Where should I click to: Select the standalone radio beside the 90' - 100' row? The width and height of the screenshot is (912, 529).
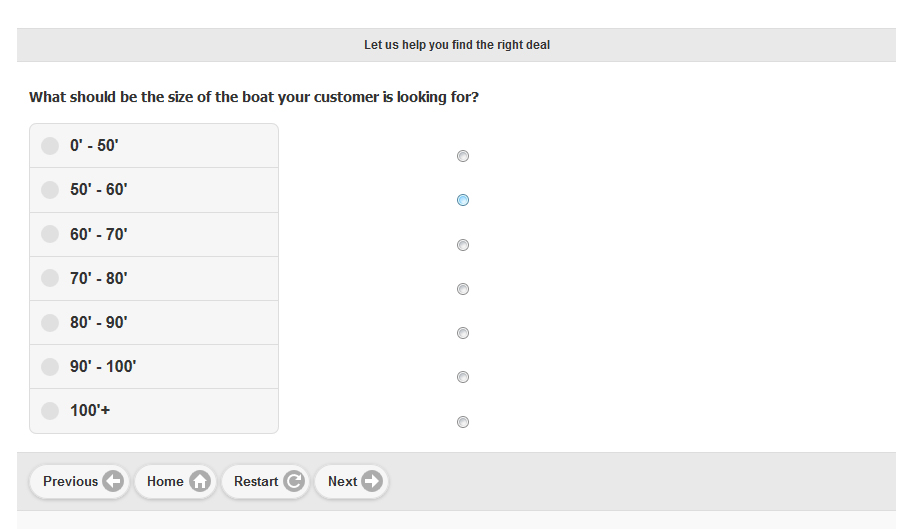click(x=463, y=377)
